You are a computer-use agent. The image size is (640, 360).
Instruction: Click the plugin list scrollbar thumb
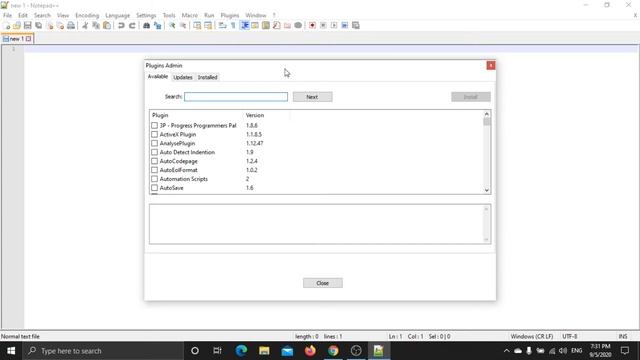[487, 122]
